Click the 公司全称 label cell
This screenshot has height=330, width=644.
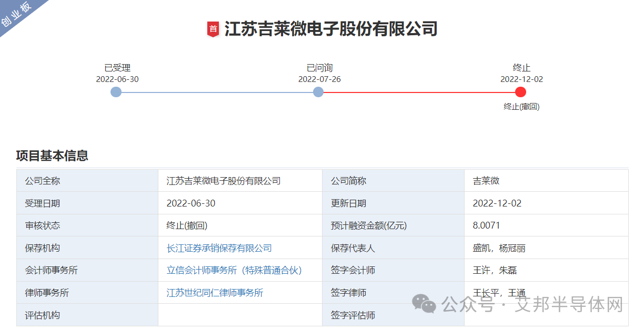[x=87, y=181]
